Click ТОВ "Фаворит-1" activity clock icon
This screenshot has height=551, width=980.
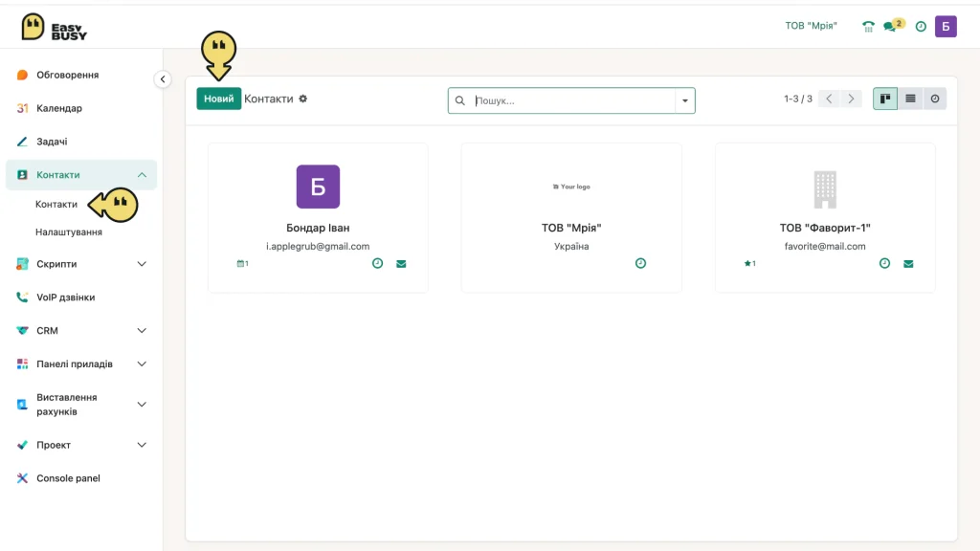(884, 264)
